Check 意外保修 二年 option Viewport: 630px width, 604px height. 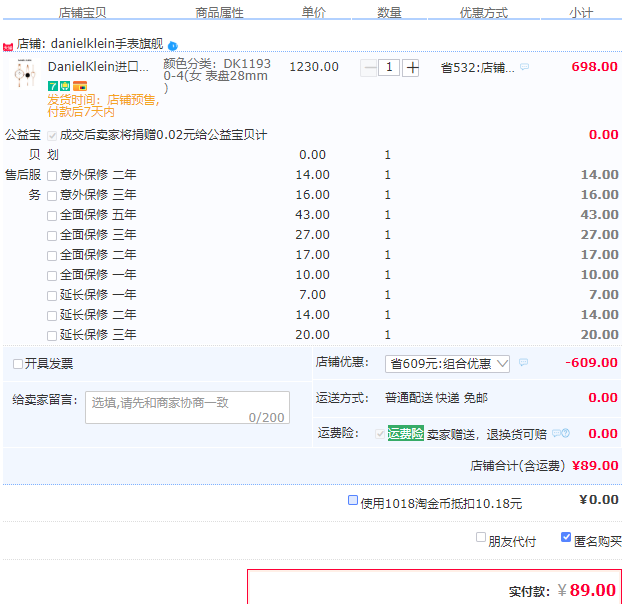(x=52, y=176)
